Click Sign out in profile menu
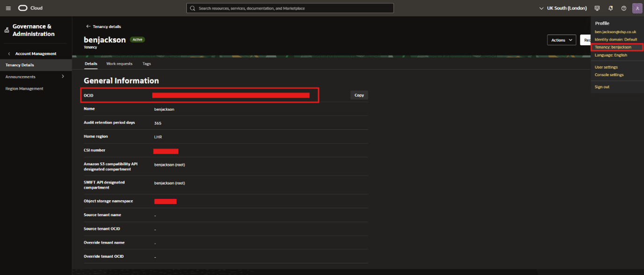This screenshot has height=275, width=644. [602, 87]
